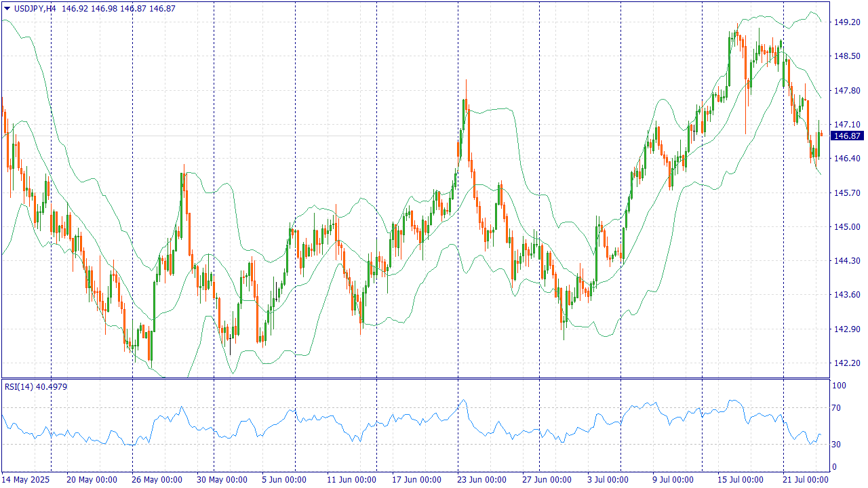Click the RSI(14) 40.4979 indicator label
This screenshot has width=868, height=488.
point(36,386)
